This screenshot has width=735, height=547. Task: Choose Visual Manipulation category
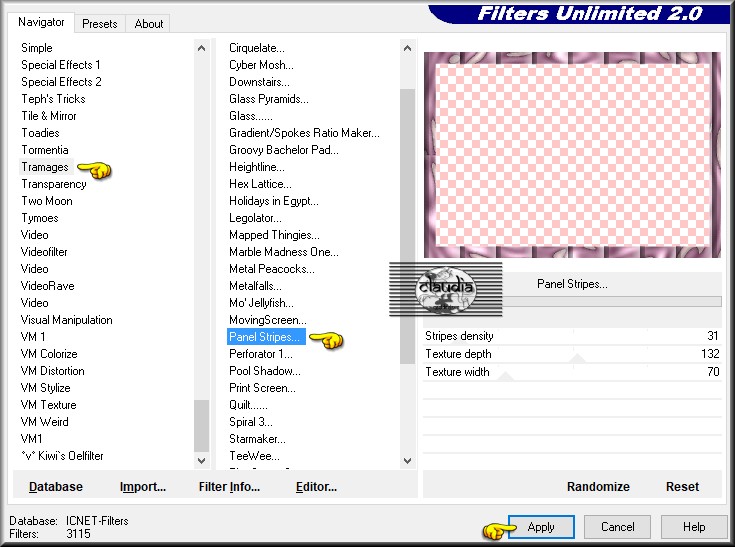tap(67, 320)
